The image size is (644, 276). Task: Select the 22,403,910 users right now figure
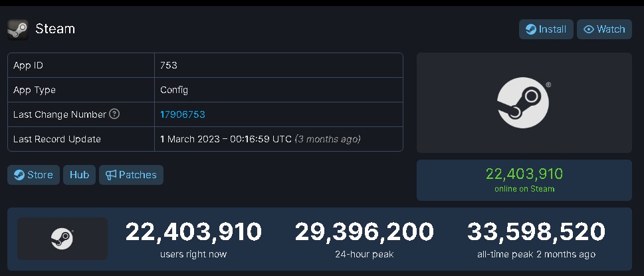(193, 232)
